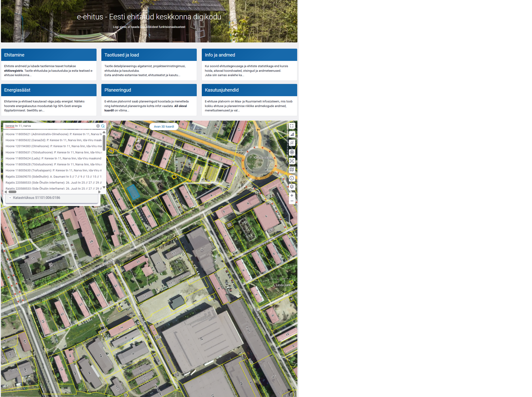This screenshot has height=397, width=532.
Task: Open the map layers panel
Action: pyautogui.click(x=291, y=187)
